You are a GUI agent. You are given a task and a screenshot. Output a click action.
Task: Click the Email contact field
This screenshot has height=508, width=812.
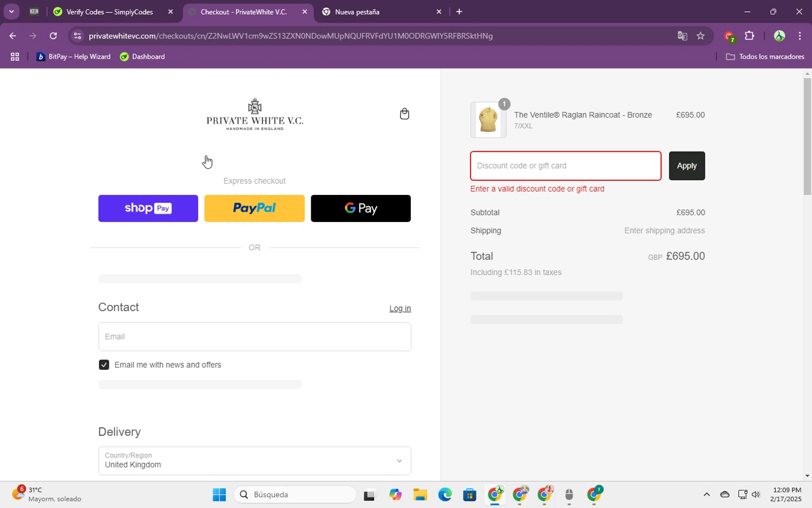click(254, 337)
